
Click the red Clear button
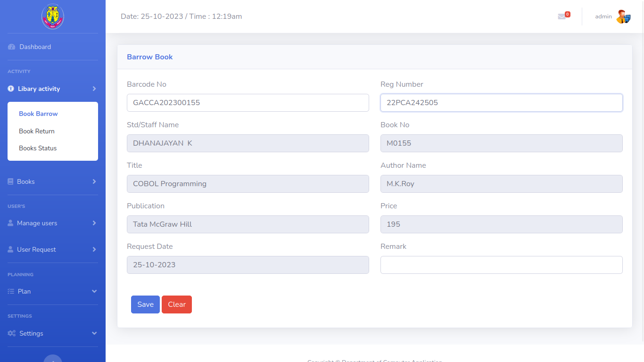click(177, 304)
